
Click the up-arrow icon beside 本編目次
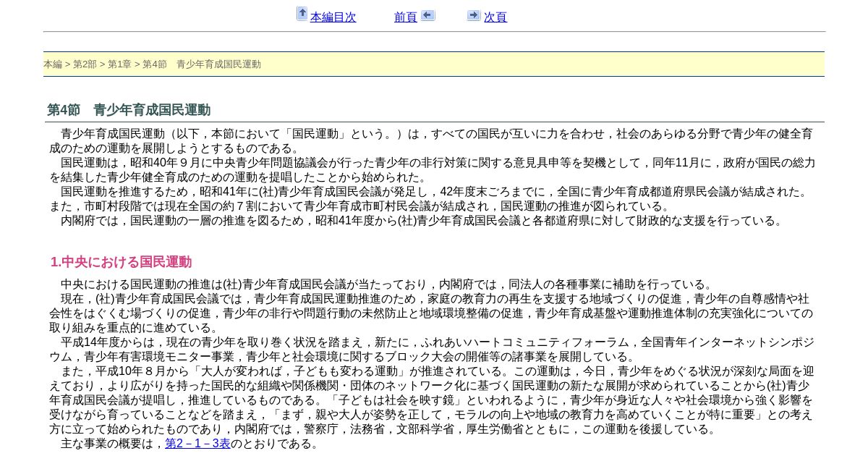[302, 14]
